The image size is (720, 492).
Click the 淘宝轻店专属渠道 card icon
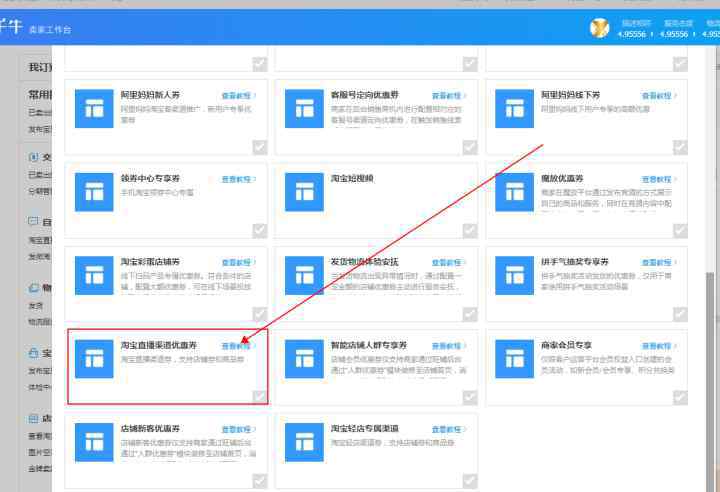[x=304, y=442]
